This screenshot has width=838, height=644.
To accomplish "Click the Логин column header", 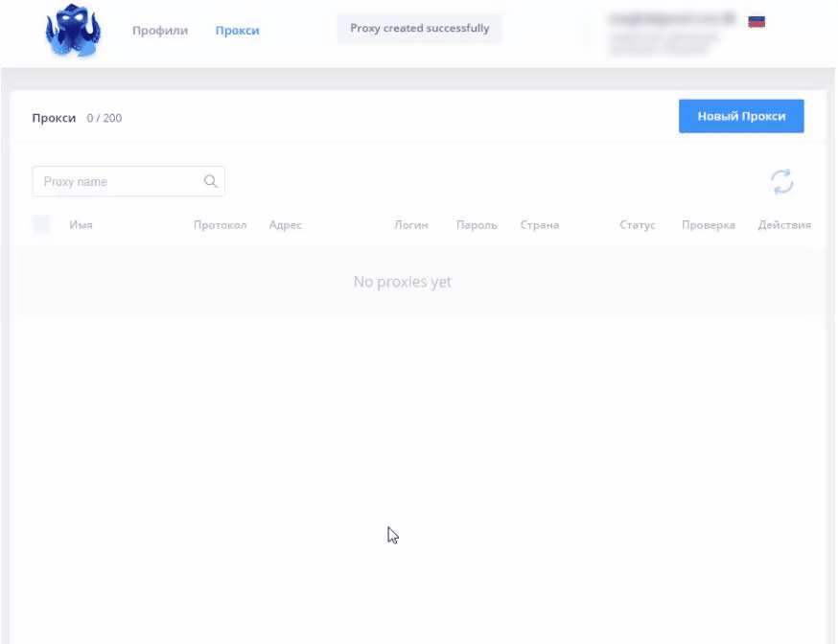I will pyautogui.click(x=411, y=225).
